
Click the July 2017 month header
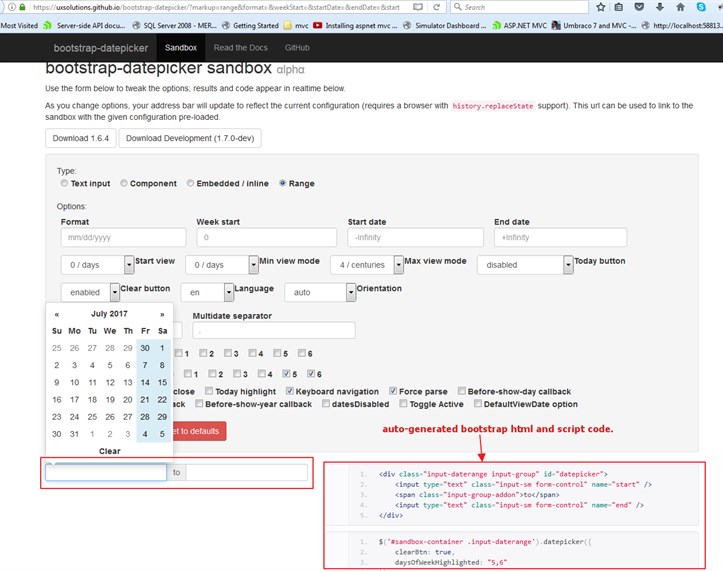coord(109,314)
